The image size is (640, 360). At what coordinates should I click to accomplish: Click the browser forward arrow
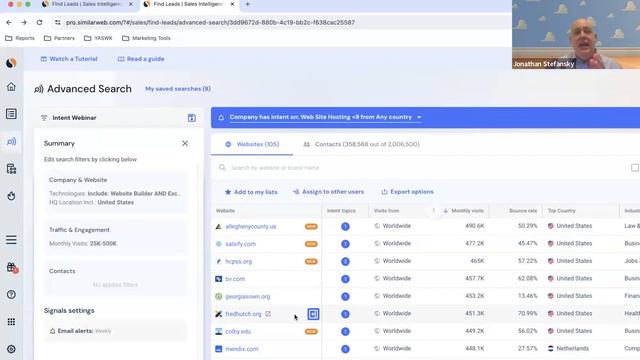pos(24,22)
